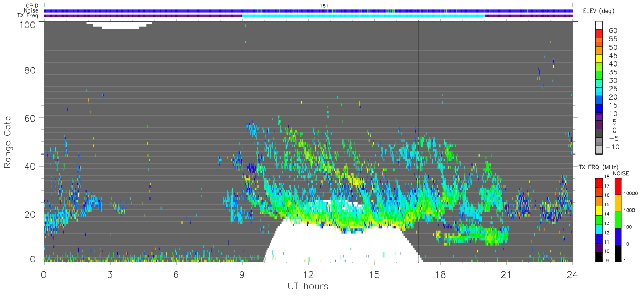Image resolution: width=644 pixels, height=297 pixels.
Task: Select the CPID value 151
Action: (324, 6)
